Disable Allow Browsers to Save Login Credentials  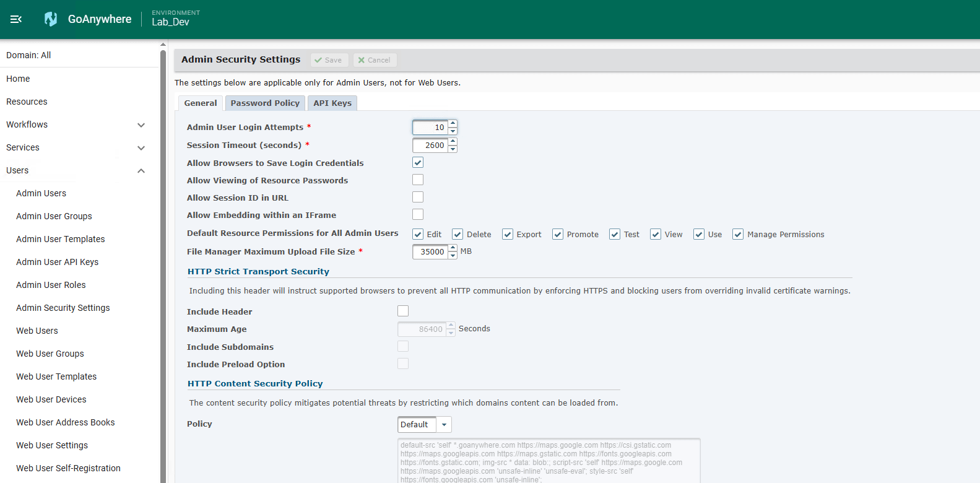coord(418,163)
